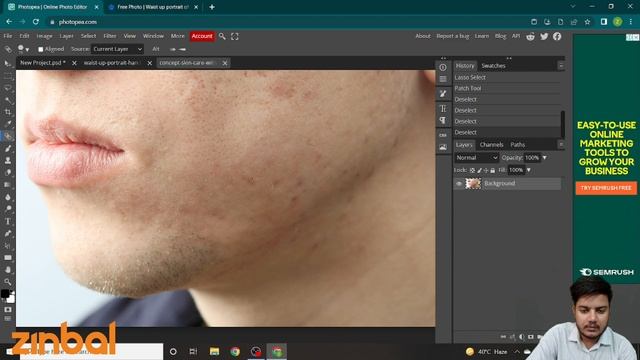Viewport: 640px width, 360px height.
Task: Select the Magic Wand tool
Action: coord(7,100)
